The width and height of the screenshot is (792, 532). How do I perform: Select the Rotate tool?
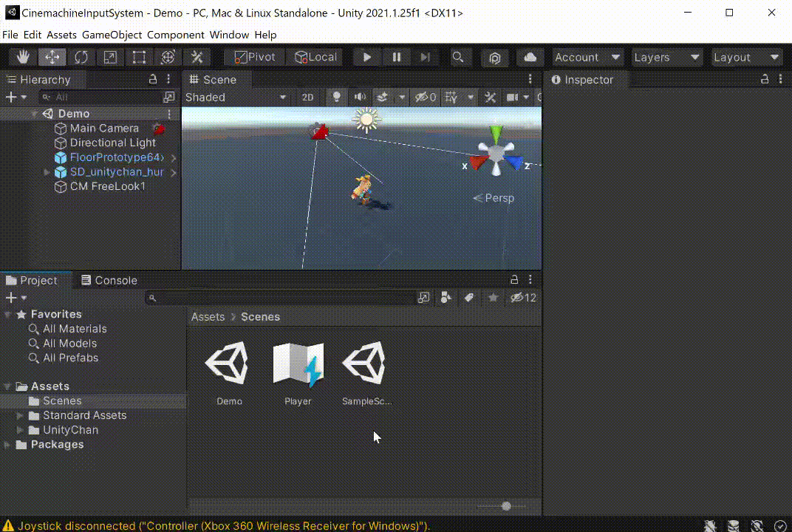[x=81, y=57]
